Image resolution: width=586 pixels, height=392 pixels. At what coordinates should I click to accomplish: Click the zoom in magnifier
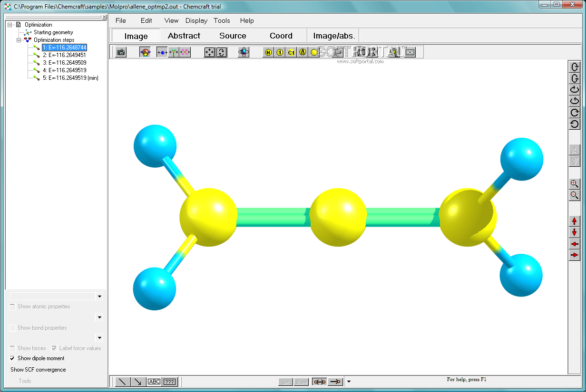tap(575, 184)
